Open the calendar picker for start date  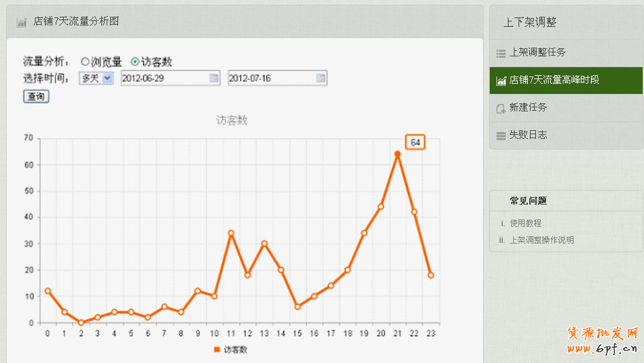[x=214, y=79]
